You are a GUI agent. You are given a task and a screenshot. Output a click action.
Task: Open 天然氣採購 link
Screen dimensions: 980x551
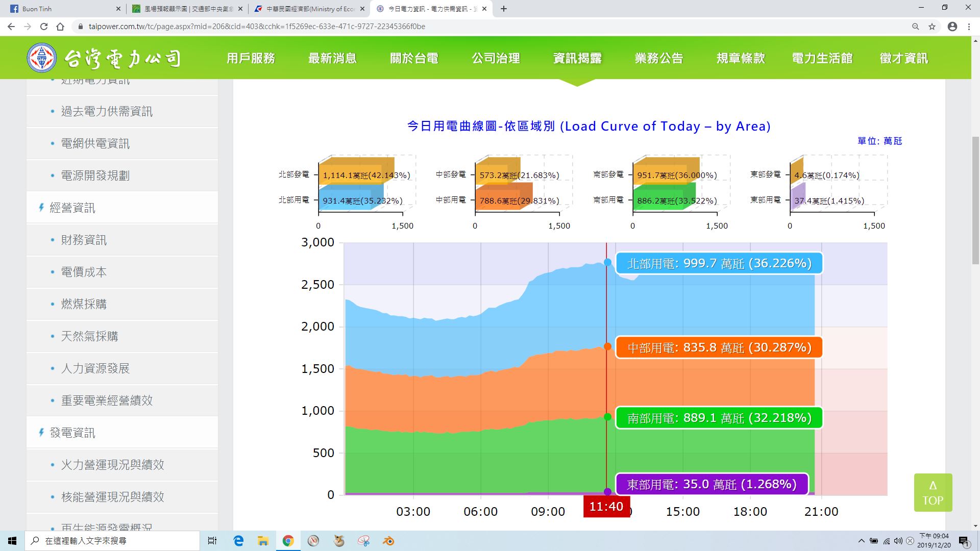122,336
